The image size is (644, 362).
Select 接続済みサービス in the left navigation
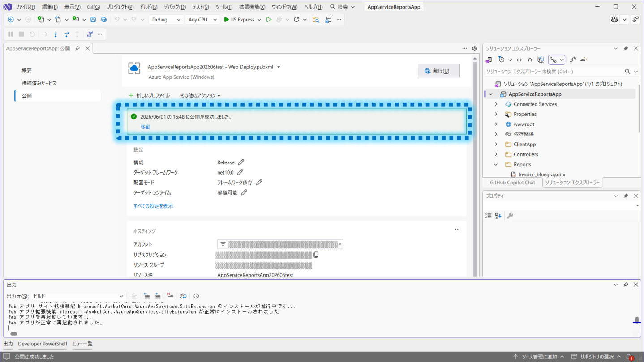39,83
